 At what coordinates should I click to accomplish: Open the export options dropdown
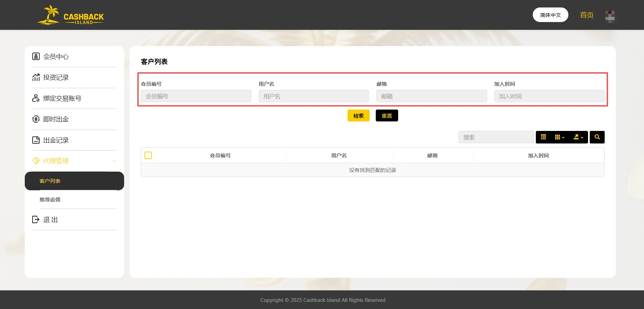pos(578,137)
